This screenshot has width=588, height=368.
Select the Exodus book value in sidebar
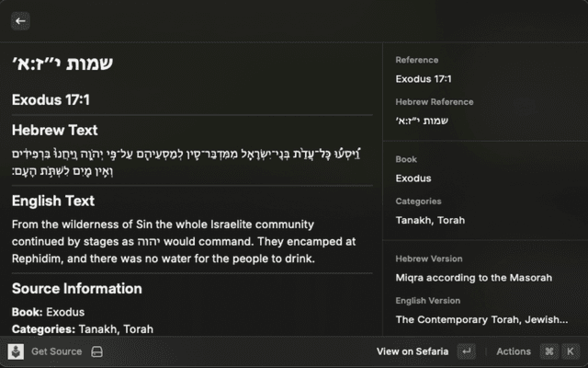point(413,178)
